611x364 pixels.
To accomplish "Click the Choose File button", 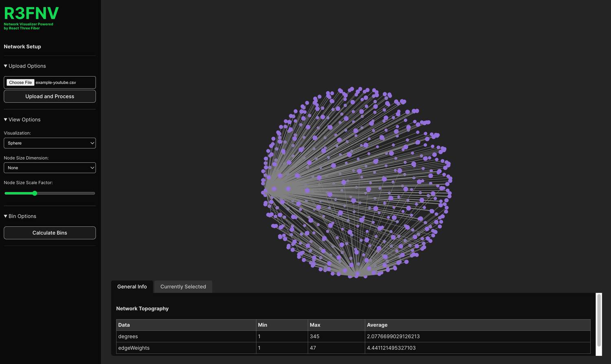I will click(x=20, y=82).
